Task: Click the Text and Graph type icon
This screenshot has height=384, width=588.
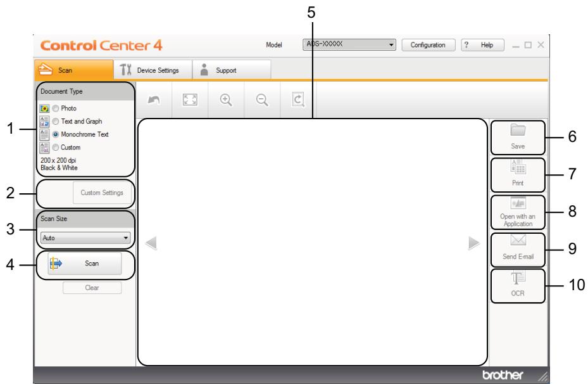Action: (x=44, y=121)
